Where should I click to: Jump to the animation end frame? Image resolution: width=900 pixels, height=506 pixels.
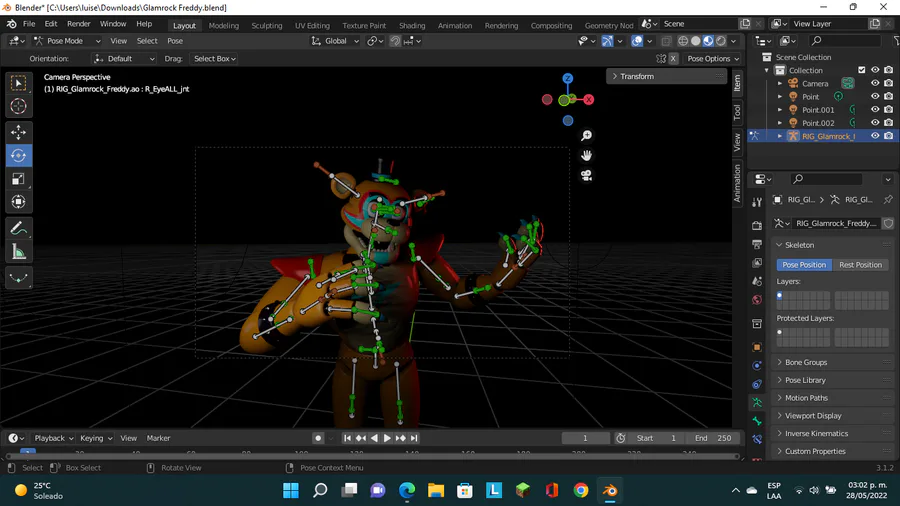(414, 438)
